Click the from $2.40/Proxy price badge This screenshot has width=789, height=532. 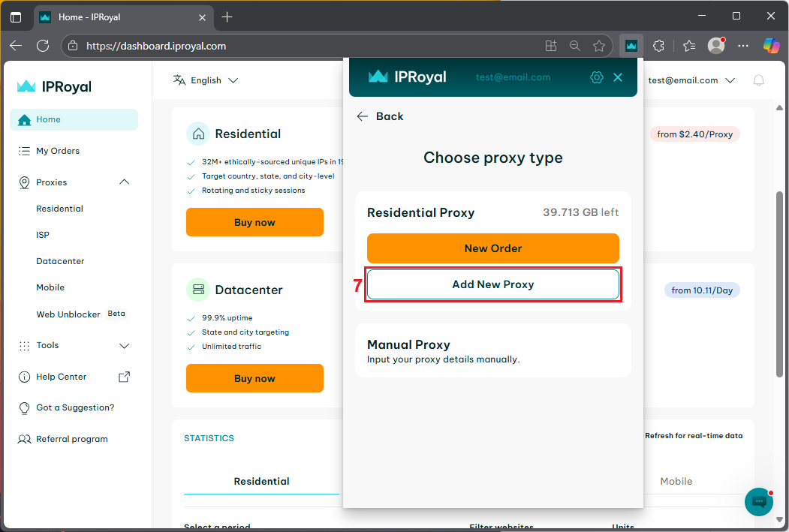tap(694, 134)
